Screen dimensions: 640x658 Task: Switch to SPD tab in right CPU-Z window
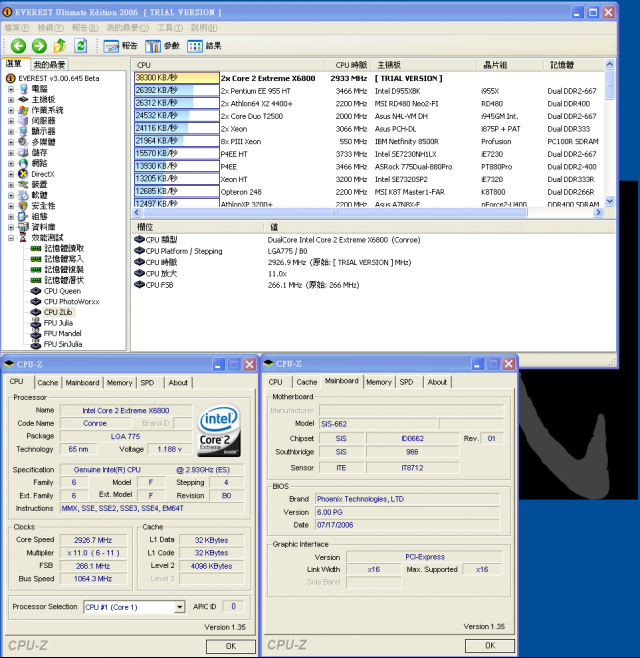406,382
